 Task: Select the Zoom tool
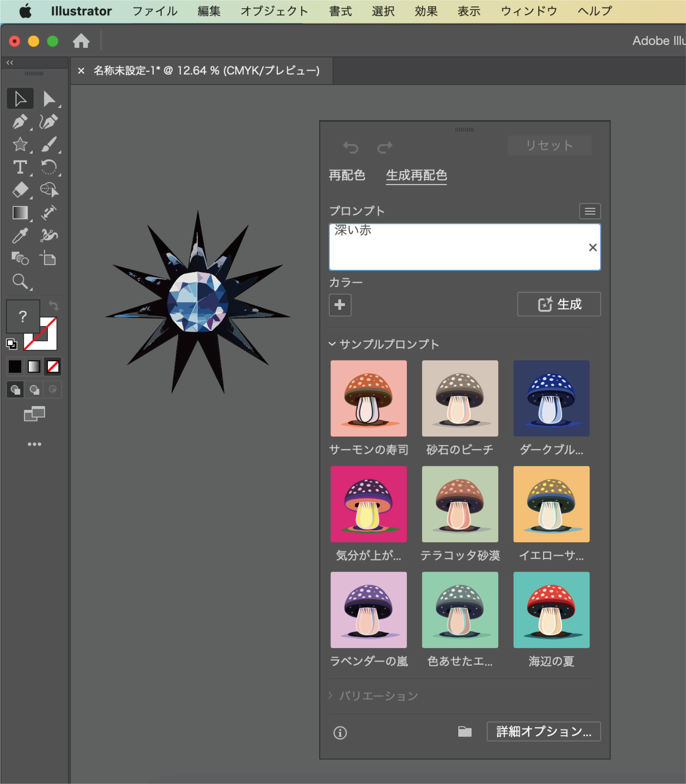(20, 281)
